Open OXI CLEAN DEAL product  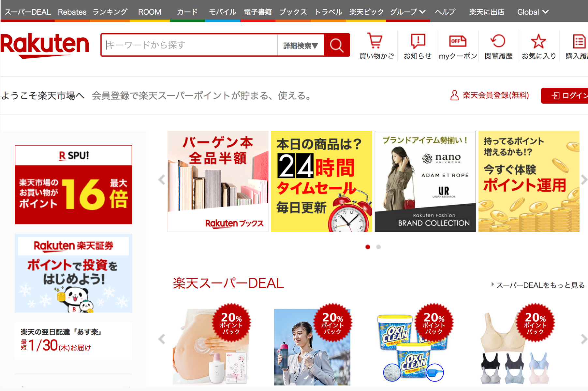(414, 347)
